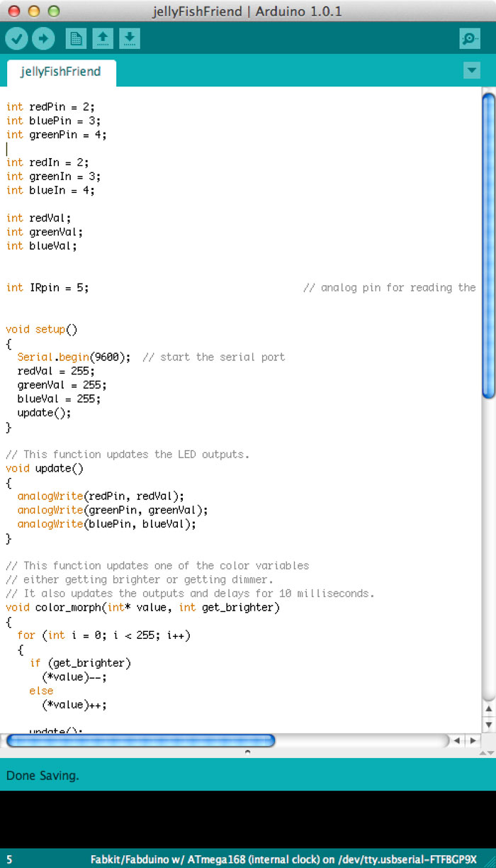This screenshot has width=496, height=868.
Task: Click the yellow minimize window button
Action: point(33,11)
